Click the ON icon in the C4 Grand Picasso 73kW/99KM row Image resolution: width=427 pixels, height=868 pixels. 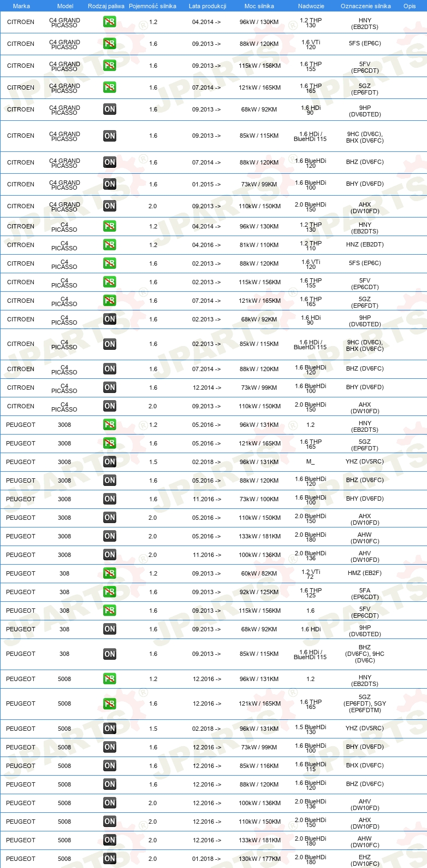pos(110,184)
